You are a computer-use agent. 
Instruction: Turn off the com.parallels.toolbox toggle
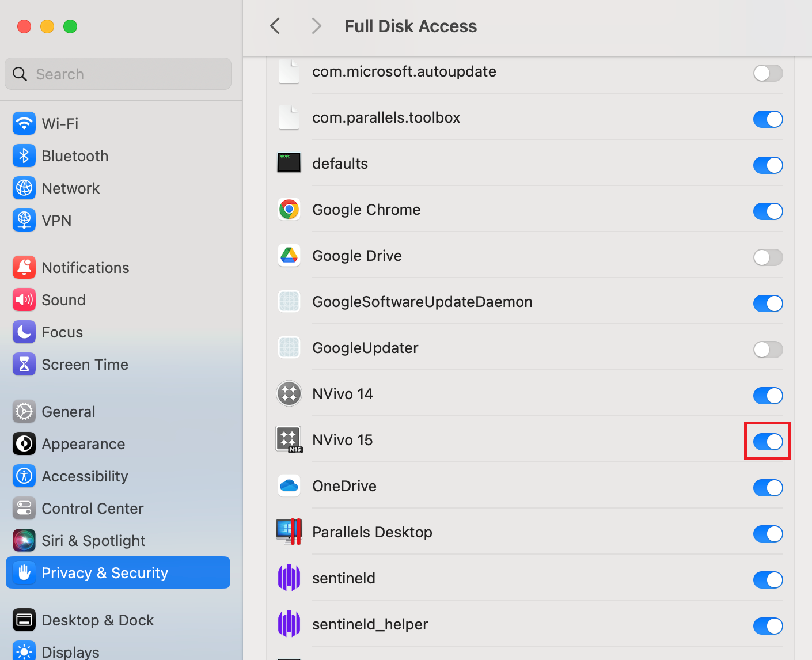[x=768, y=119]
